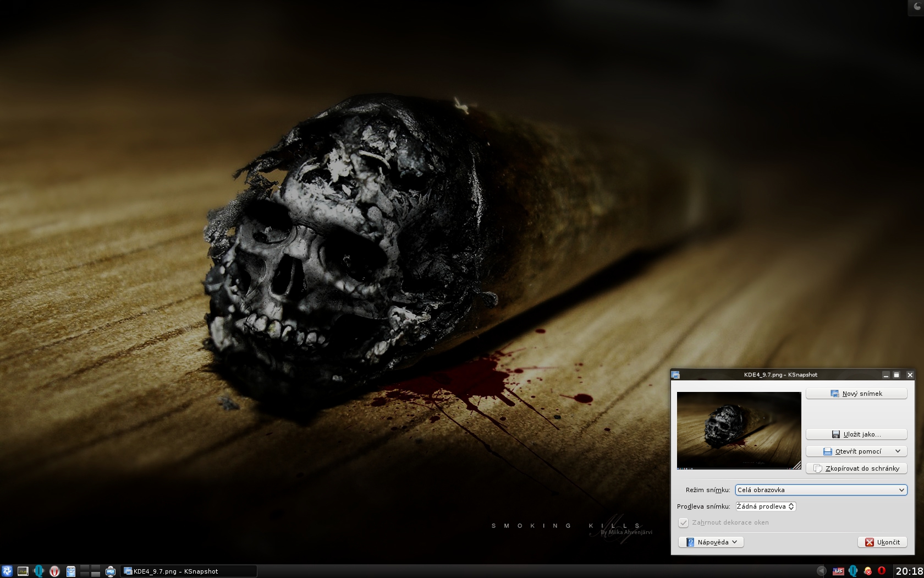924x578 pixels.
Task: Show the calendar from the 20:18 clock
Action: coord(909,571)
